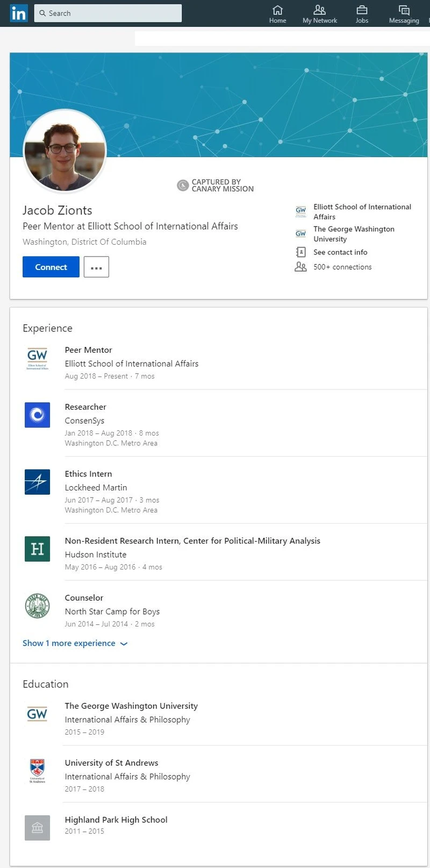Open the Non-Resident Research Intern title
The height and width of the screenshot is (868, 430).
click(192, 541)
